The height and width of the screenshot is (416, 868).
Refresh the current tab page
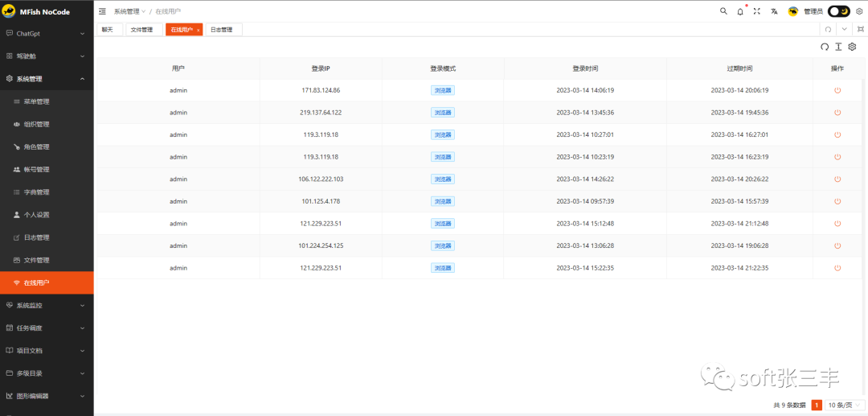828,29
